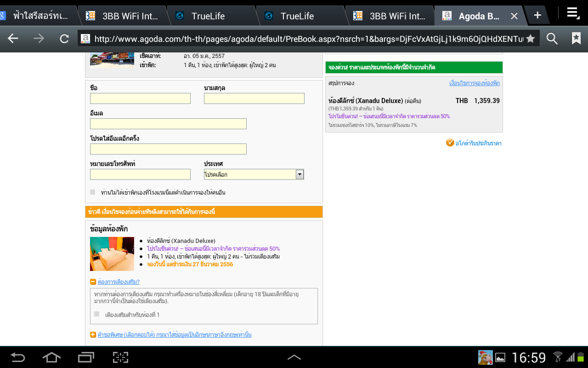The width and height of the screenshot is (588, 368).
Task: Click the Agoda price guarantee checkmark badge
Action: click(450, 143)
